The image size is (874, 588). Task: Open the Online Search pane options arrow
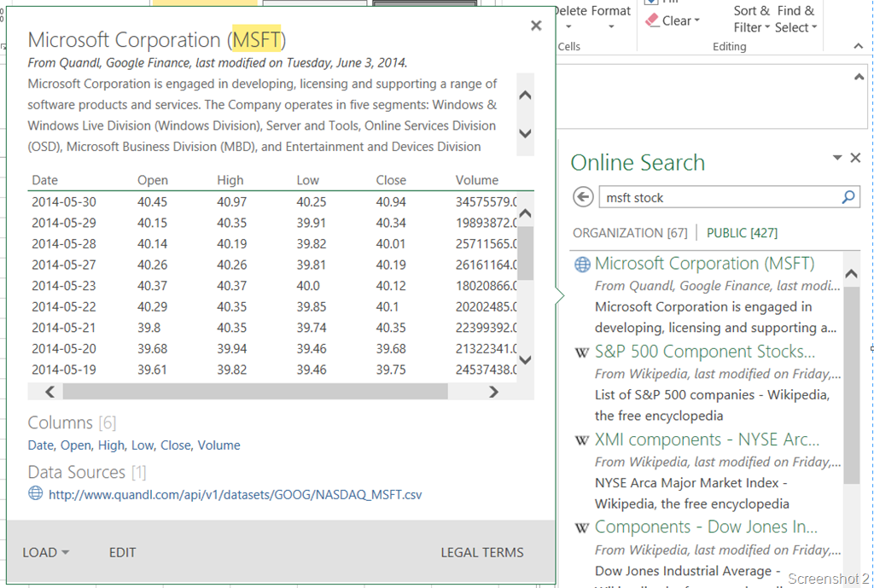coord(837,158)
